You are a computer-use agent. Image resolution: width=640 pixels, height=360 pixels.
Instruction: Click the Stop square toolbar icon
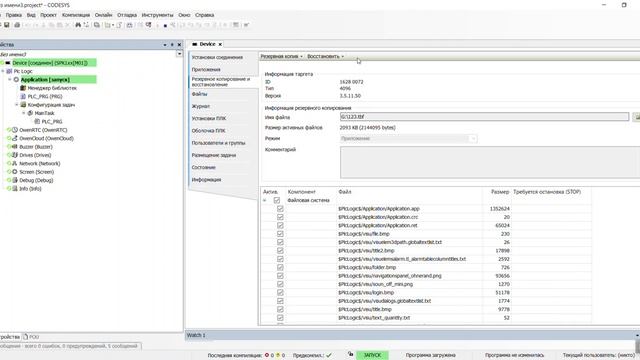pos(165,25)
